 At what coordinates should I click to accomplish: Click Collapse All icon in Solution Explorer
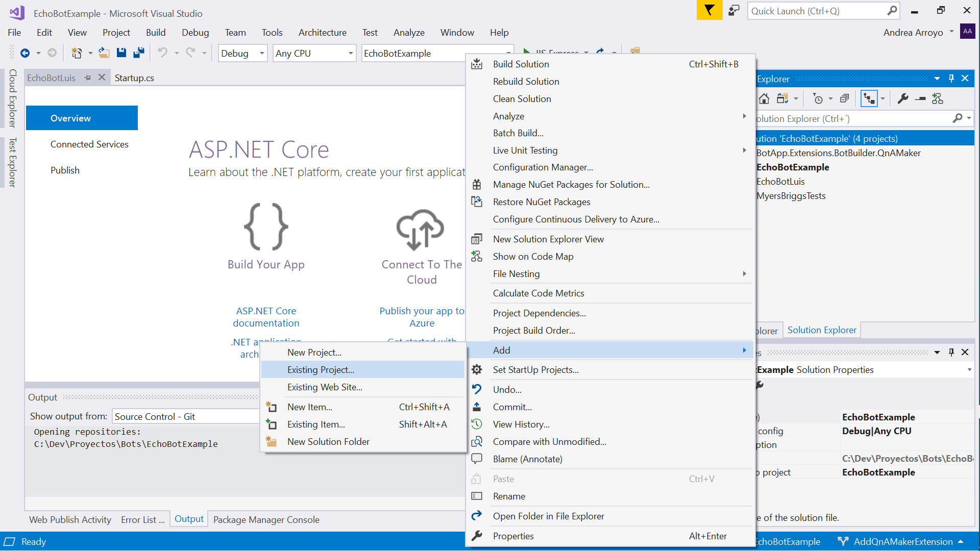pyautogui.click(x=845, y=99)
